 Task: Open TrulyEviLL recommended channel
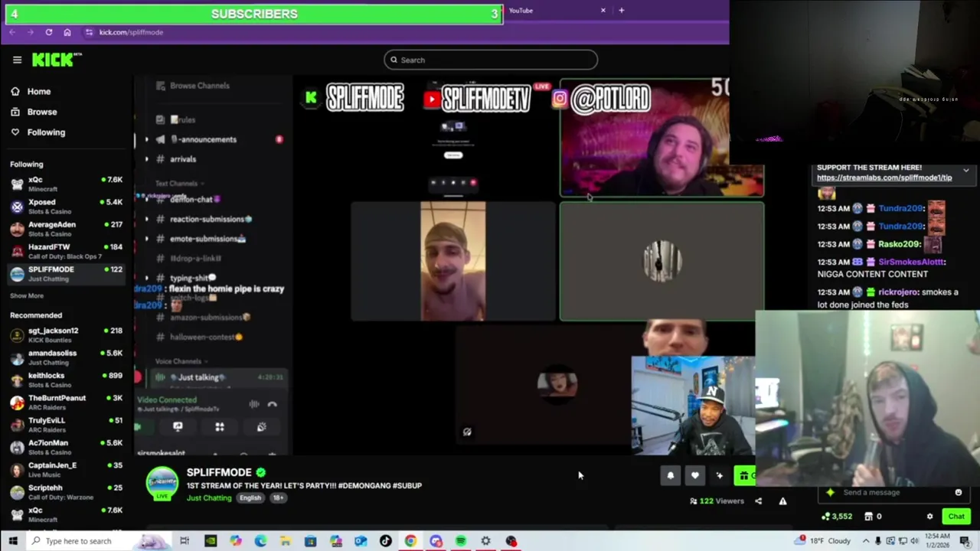(66, 424)
